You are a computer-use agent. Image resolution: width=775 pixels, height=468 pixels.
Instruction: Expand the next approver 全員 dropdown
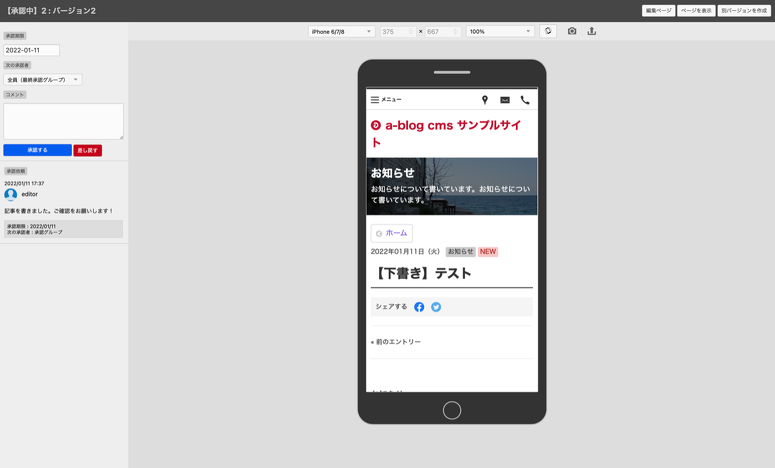point(42,80)
